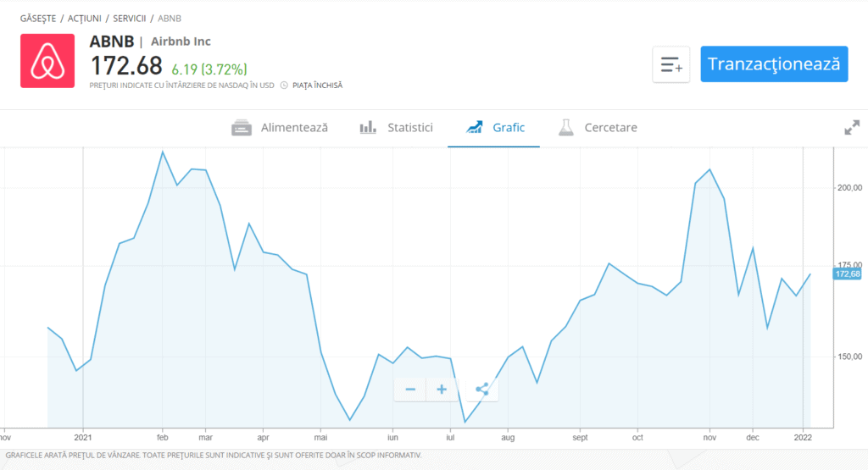Screen dimensions: 868x470
Task: Click the 172,68 price marker on axis
Action: coord(848,274)
